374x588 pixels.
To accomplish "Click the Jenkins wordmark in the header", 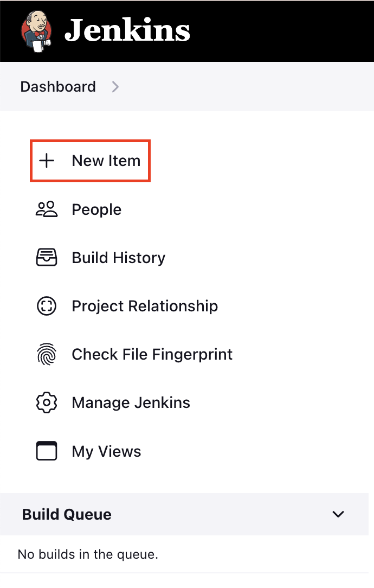I will pos(127,30).
